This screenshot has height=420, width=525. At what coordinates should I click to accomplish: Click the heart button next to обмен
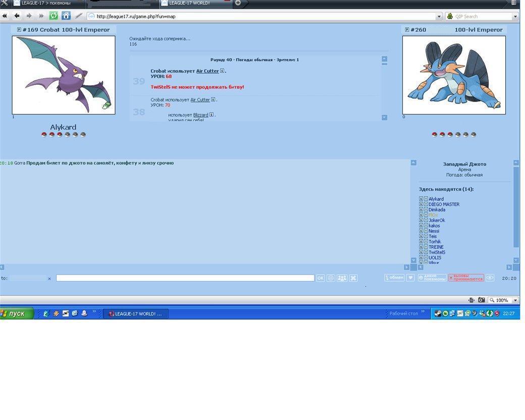410,278
